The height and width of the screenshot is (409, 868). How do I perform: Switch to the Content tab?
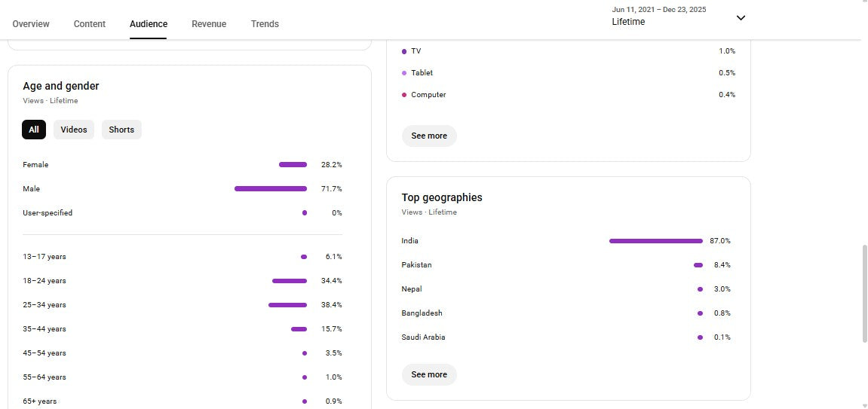coord(90,24)
